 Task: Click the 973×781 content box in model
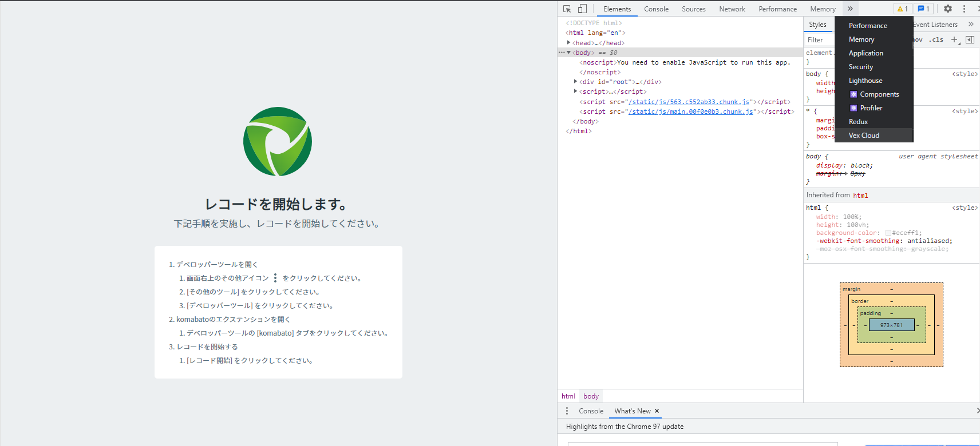pos(891,325)
